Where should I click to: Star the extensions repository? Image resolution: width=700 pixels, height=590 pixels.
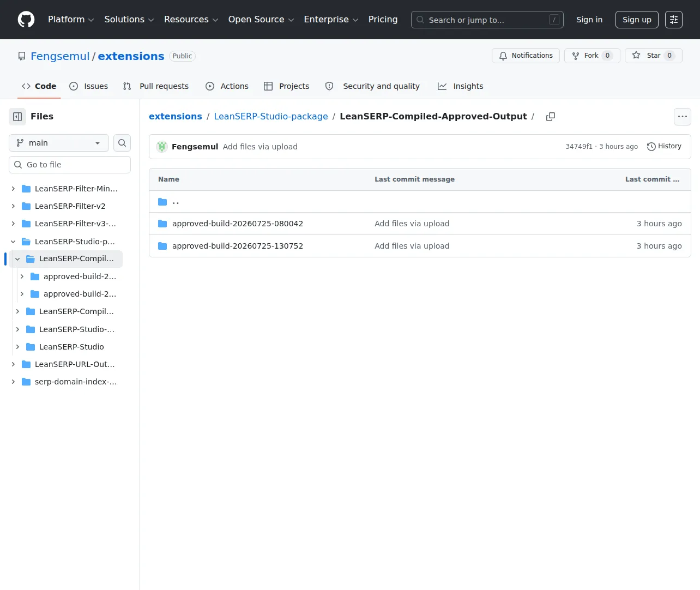pos(654,56)
